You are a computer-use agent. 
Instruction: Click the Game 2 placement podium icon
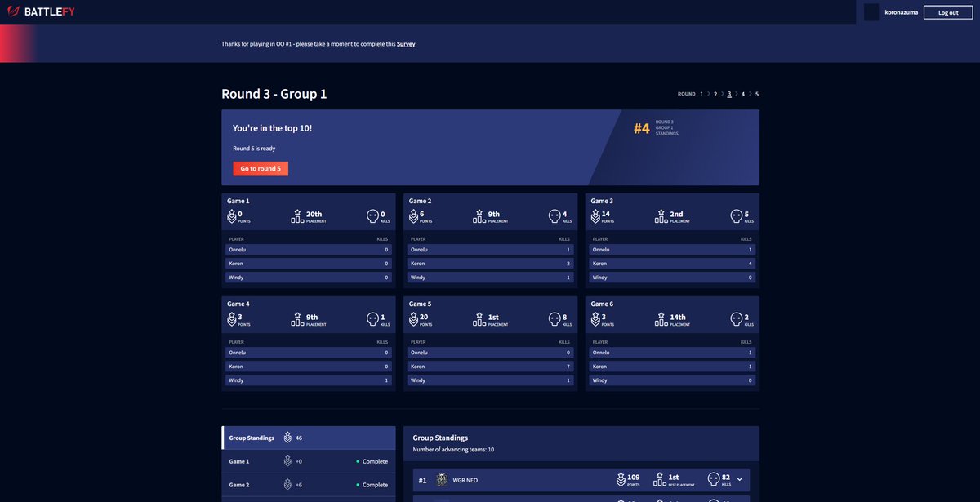479,216
